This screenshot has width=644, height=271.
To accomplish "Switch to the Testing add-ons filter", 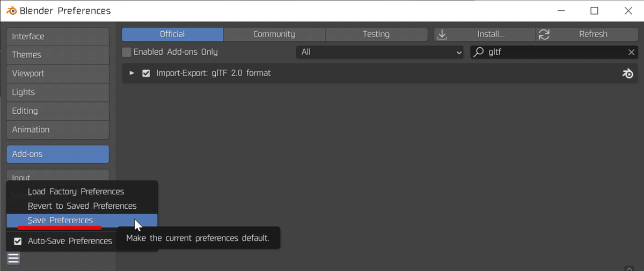I will pyautogui.click(x=376, y=34).
